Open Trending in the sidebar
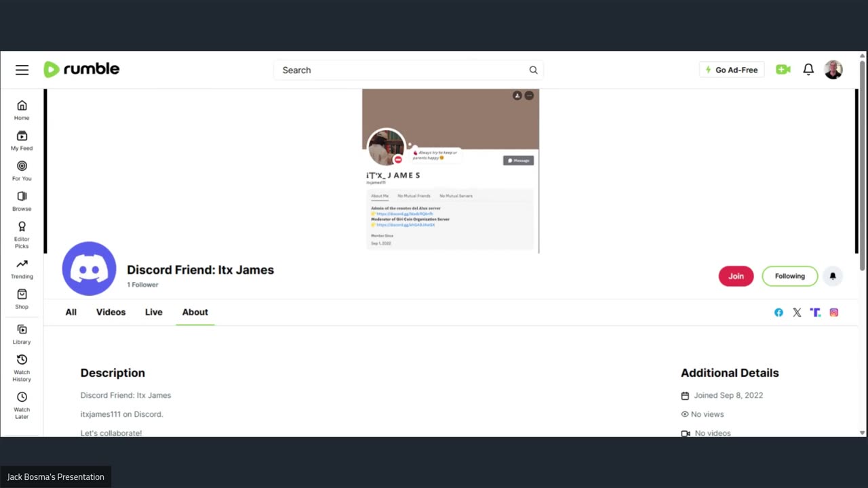This screenshot has width=868, height=488. (x=22, y=269)
